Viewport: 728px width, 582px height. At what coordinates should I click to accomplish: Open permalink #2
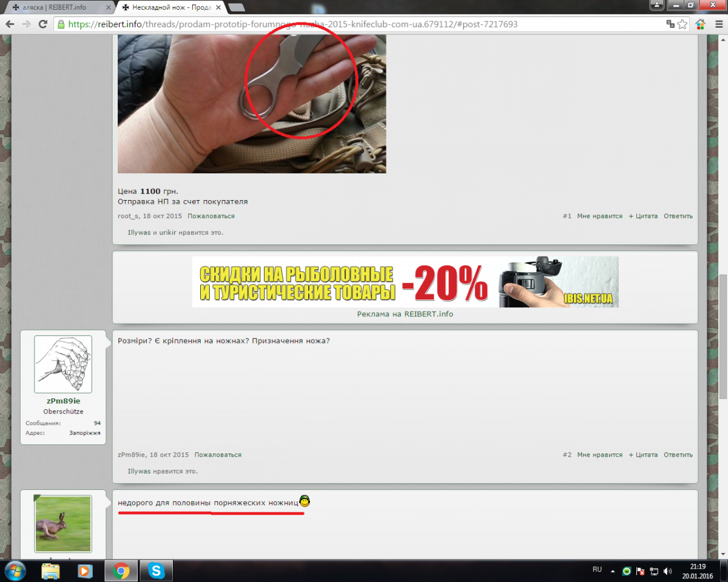tap(567, 455)
